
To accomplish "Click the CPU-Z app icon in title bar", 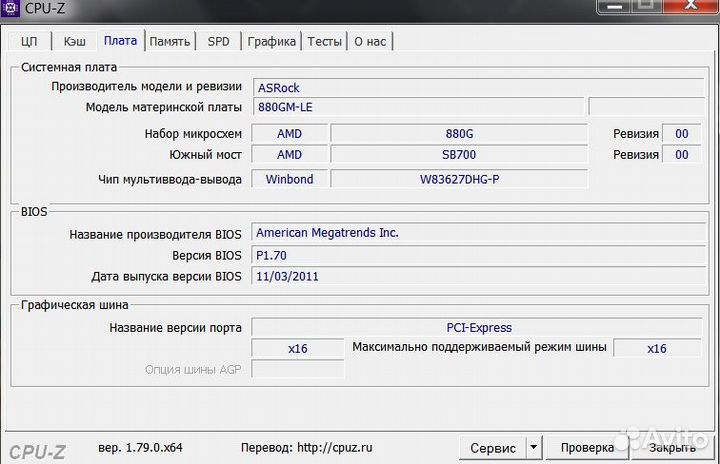I will click(10, 7).
